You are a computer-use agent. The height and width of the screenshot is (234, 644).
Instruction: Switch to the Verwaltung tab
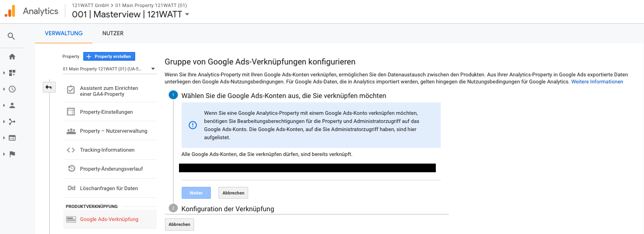pos(64,34)
